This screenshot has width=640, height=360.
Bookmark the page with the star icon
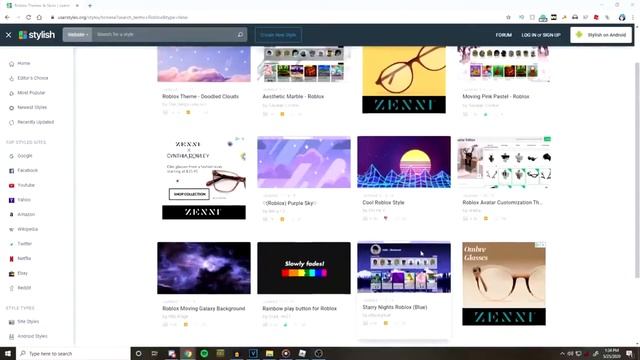pyautogui.click(x=508, y=18)
